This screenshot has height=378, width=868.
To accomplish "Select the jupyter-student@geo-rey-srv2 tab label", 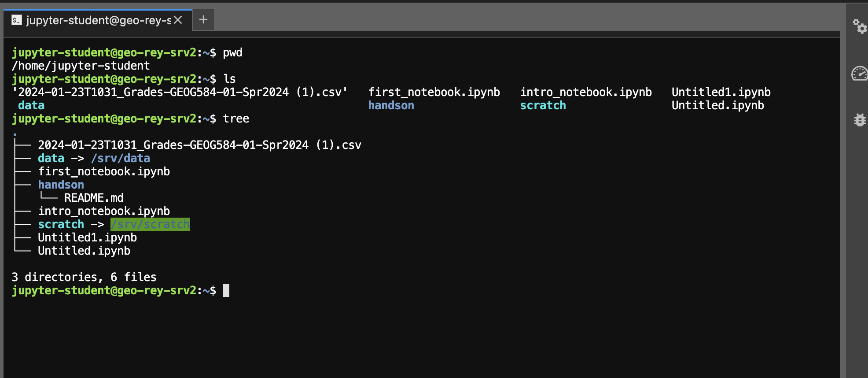I will (98, 20).
